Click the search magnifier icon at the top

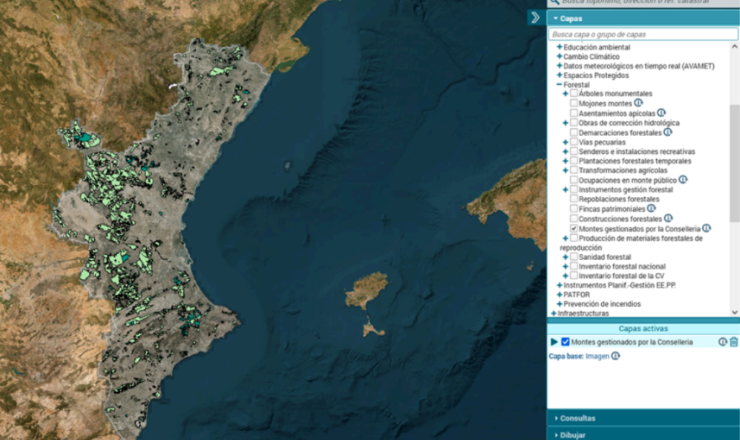[x=555, y=2]
